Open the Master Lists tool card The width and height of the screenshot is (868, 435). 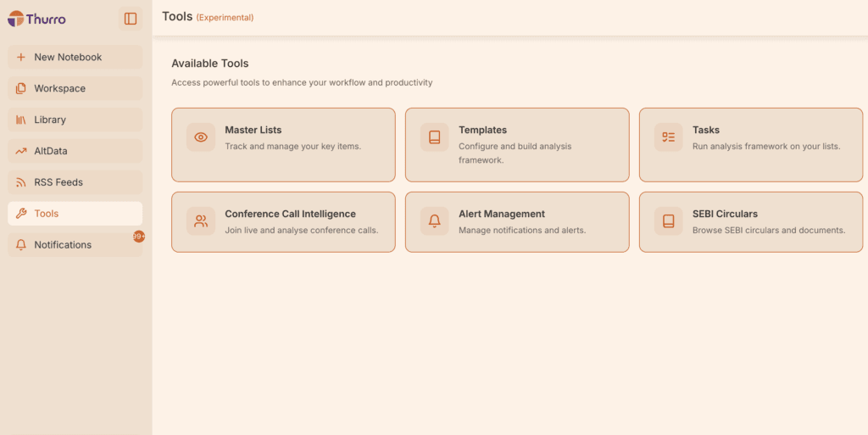[283, 145]
